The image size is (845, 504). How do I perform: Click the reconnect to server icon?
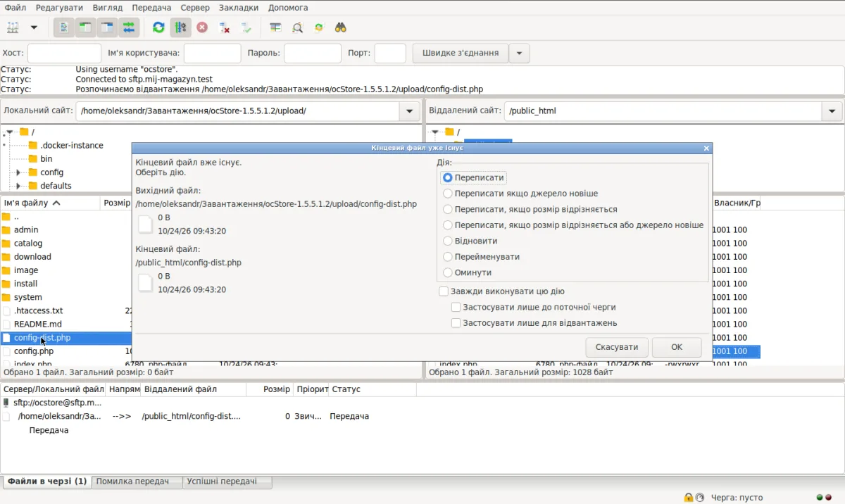coord(246,27)
